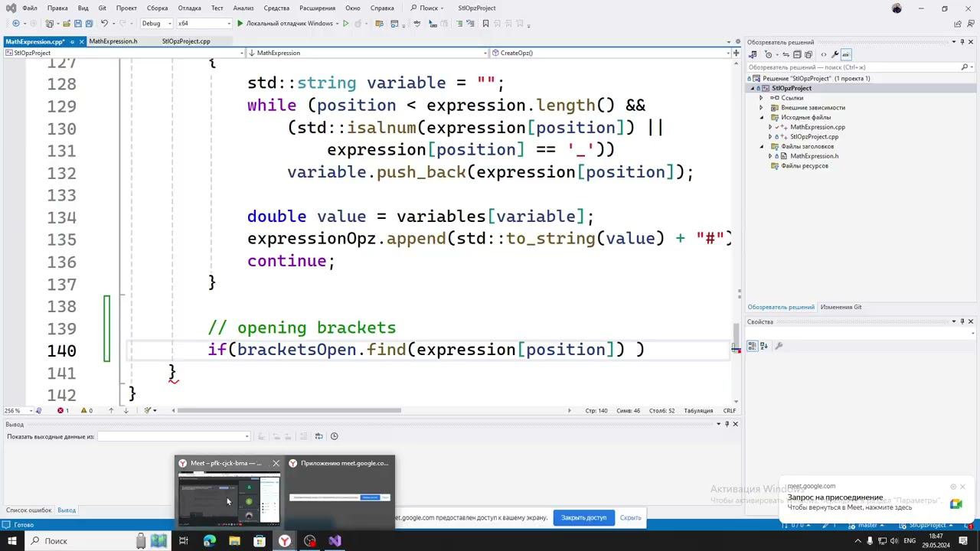Click the master branch indicator in status bar
This screenshot has width=980, height=551.
tap(867, 525)
